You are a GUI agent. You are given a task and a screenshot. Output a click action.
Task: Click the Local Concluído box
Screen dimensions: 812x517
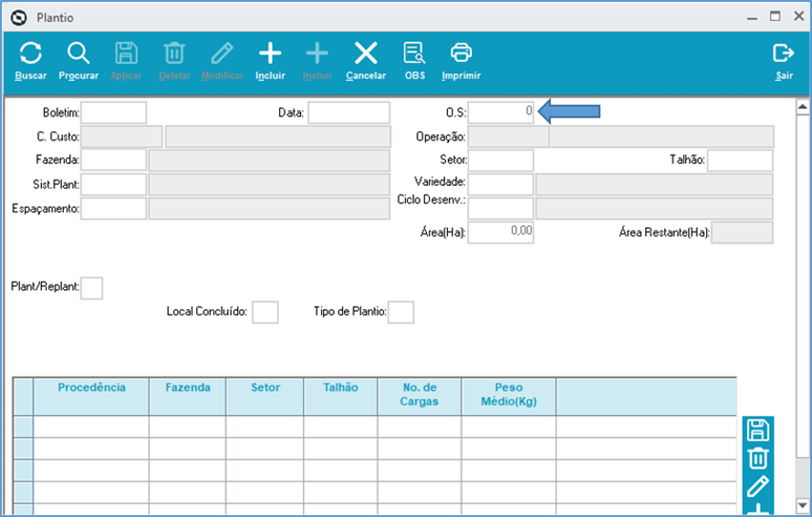point(265,313)
